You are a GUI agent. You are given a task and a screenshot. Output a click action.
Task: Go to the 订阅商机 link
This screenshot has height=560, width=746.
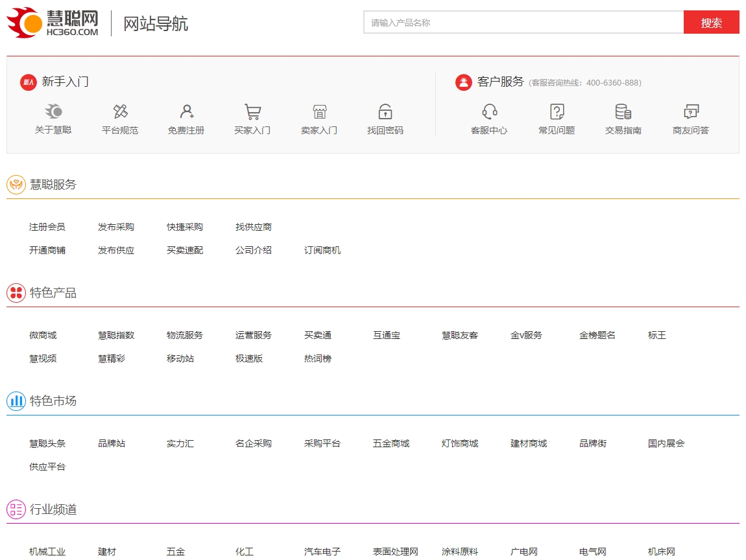tap(322, 250)
